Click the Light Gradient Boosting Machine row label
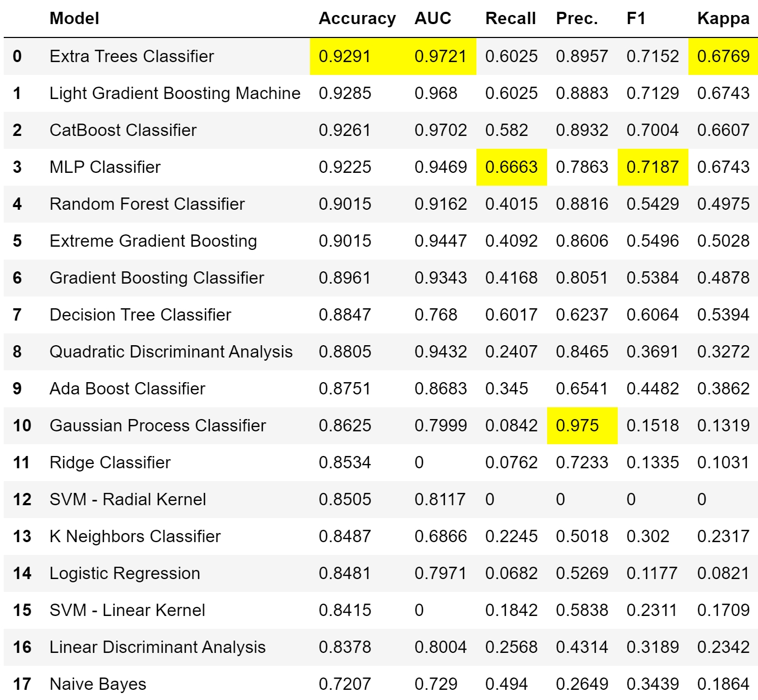Viewport: 758px width, 700px height. 175,93
